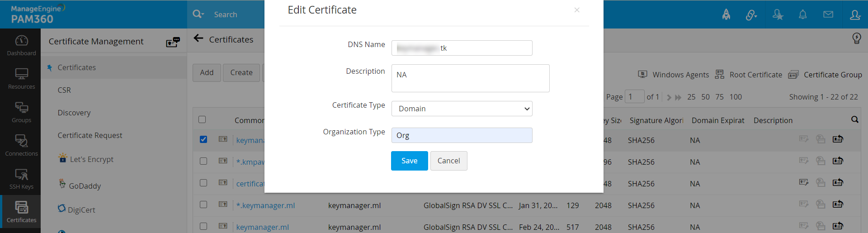Click the notifications bell icon
This screenshot has width=868, height=233.
coord(802,14)
